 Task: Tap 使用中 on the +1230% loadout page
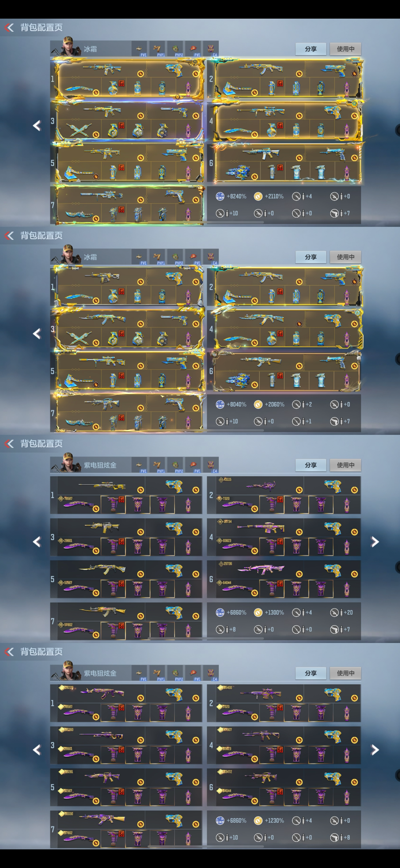pos(345,673)
